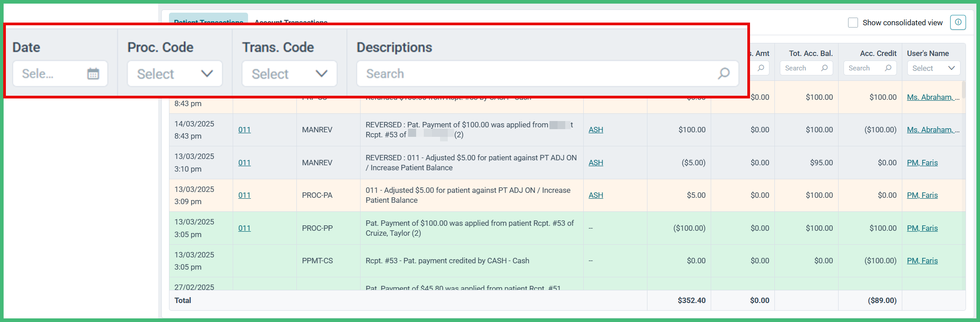Viewport: 980px width, 322px height.
Task: Click the info icon beside Show consolidated view
Action: [958, 22]
